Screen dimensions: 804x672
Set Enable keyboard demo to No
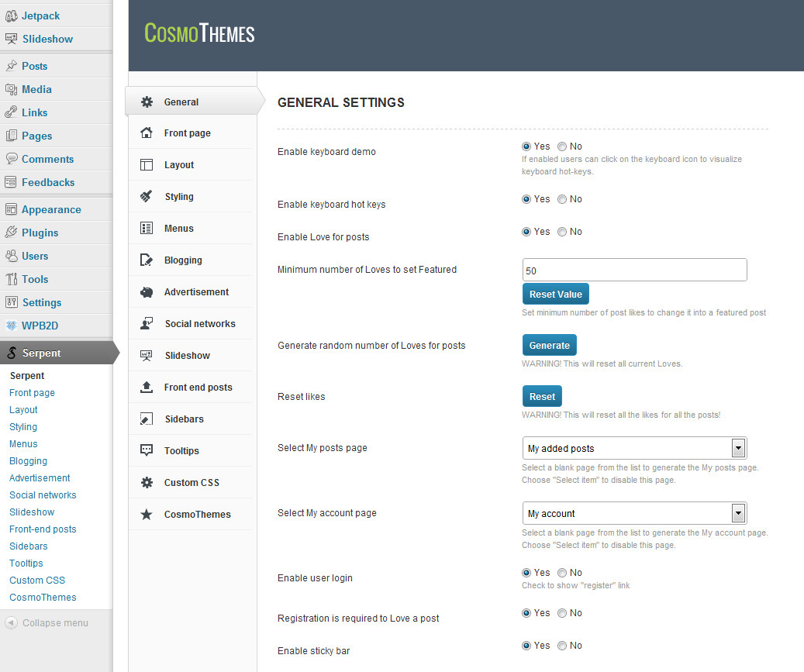pos(562,146)
